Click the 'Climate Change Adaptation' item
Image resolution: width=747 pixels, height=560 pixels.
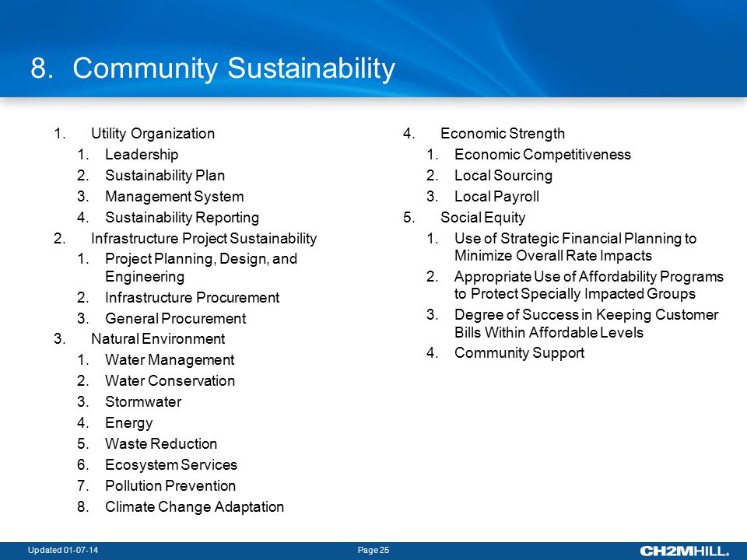point(195,506)
